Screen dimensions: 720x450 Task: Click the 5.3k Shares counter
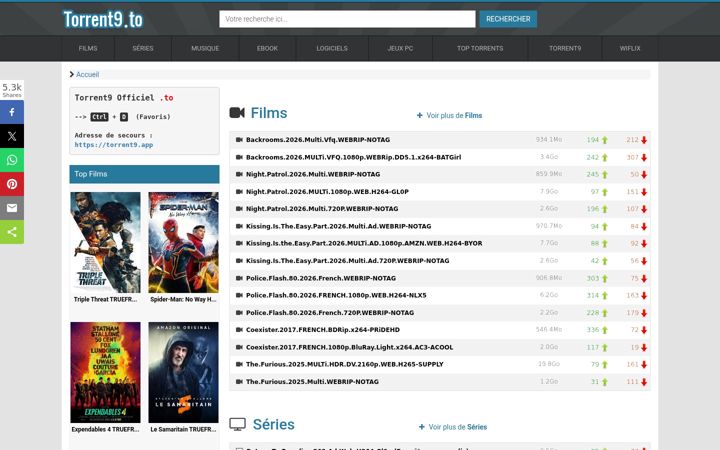(x=12, y=90)
